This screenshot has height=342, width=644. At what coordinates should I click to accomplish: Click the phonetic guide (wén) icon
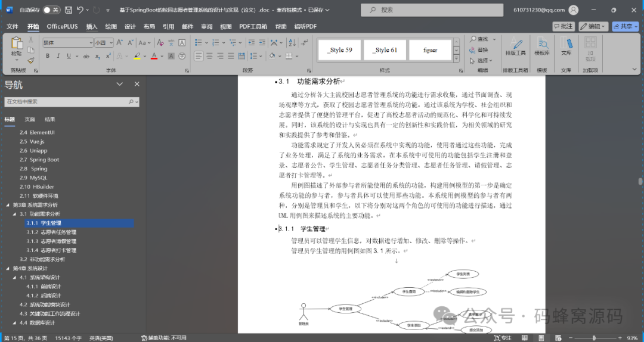click(x=171, y=42)
